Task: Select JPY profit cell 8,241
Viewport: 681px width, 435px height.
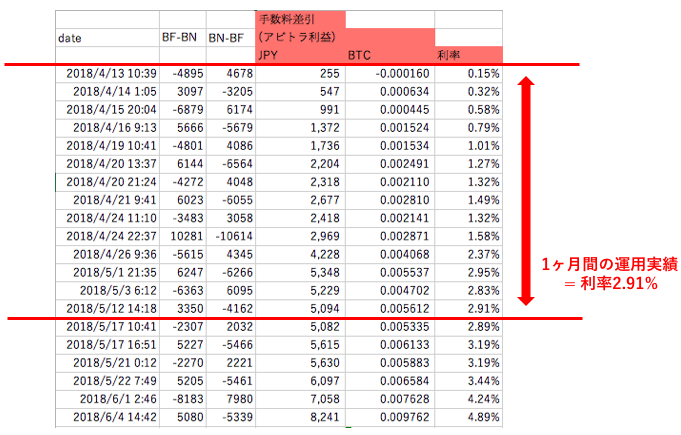Action: pos(300,417)
